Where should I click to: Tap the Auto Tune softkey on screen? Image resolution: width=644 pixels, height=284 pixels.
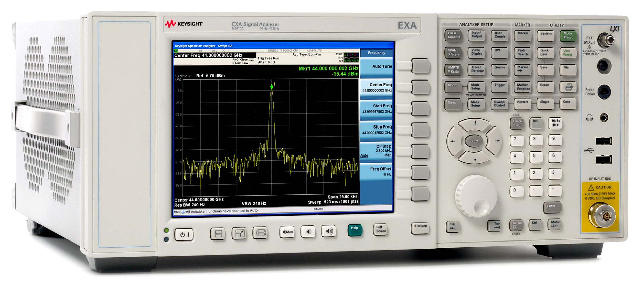click(x=376, y=67)
